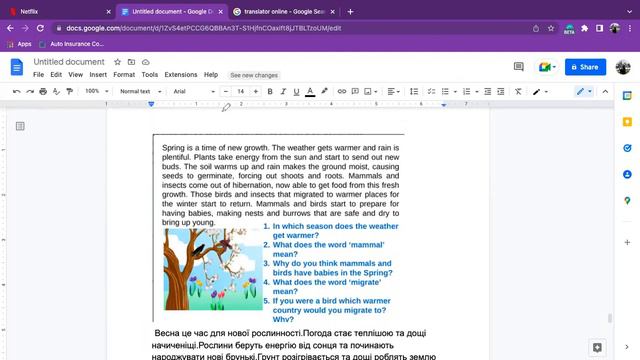The image size is (640, 360).
Task: Open Contacts in side panel
Action: click(x=627, y=174)
